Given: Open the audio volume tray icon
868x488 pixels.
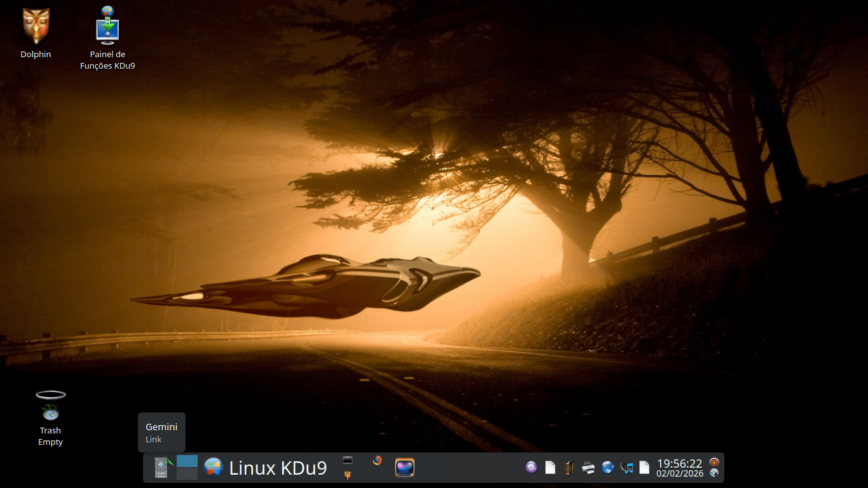Looking at the screenshot, I should pyautogui.click(x=627, y=468).
